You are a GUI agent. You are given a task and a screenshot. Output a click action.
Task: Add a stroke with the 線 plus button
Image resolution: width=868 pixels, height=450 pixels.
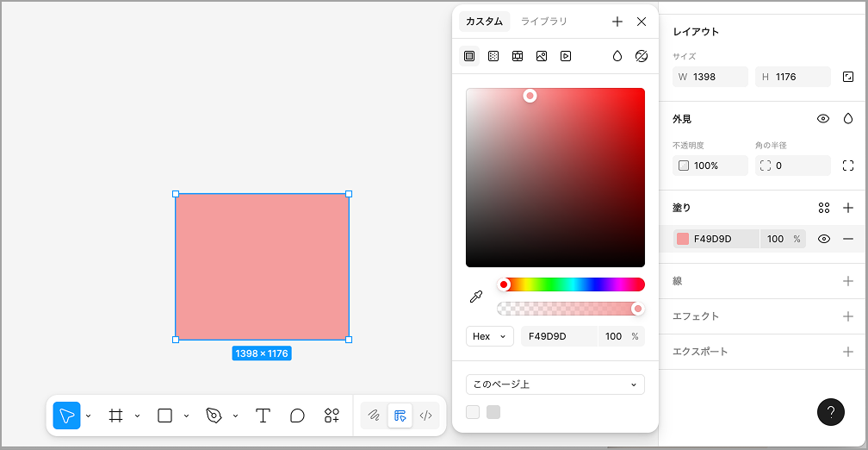point(847,281)
